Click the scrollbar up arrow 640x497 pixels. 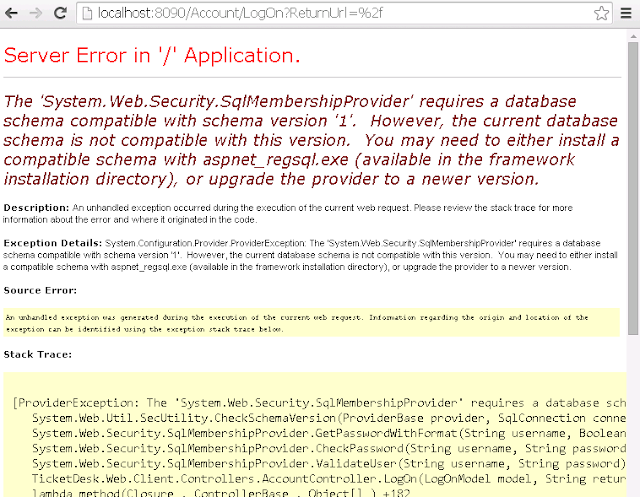pyautogui.click(x=633, y=36)
